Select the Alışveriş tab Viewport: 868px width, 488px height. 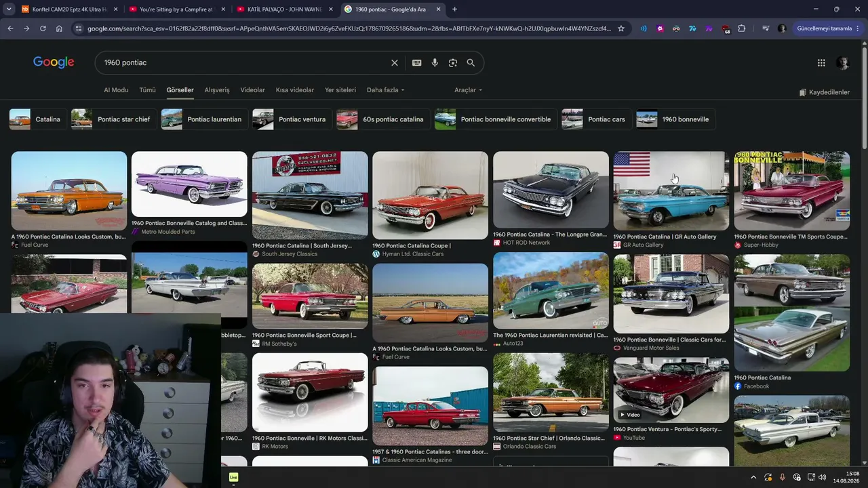(x=217, y=90)
